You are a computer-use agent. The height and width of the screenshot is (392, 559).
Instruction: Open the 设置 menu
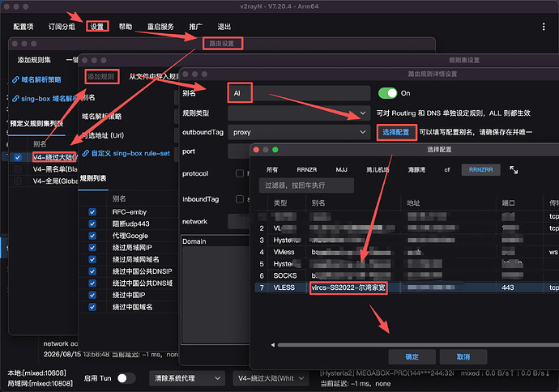(97, 27)
